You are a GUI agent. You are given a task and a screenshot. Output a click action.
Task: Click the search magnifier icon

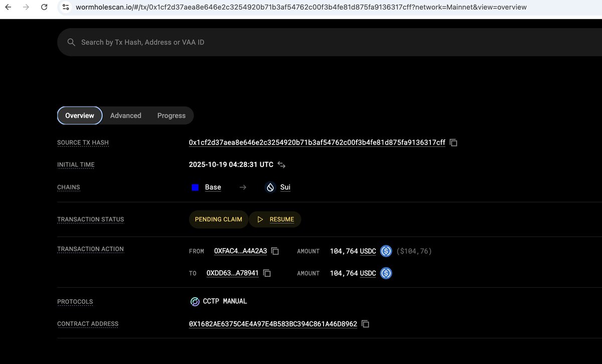coord(71,42)
